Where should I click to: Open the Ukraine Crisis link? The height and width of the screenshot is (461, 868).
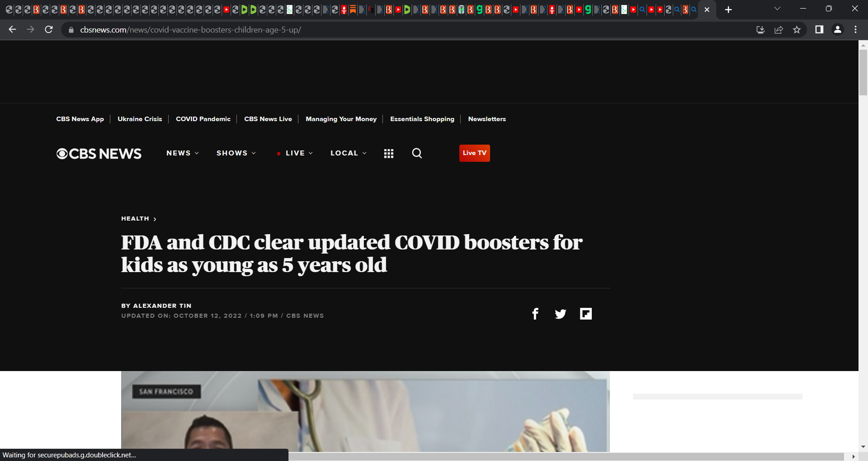[x=140, y=119]
